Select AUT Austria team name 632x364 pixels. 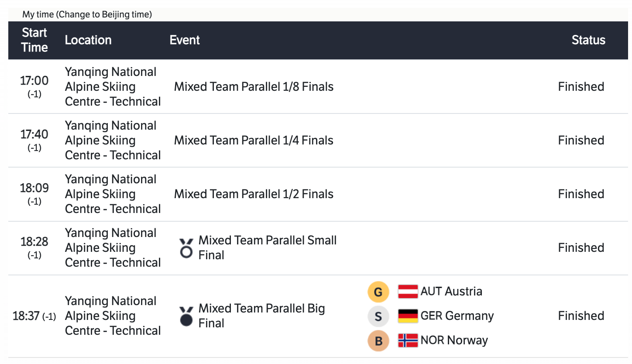click(x=451, y=292)
